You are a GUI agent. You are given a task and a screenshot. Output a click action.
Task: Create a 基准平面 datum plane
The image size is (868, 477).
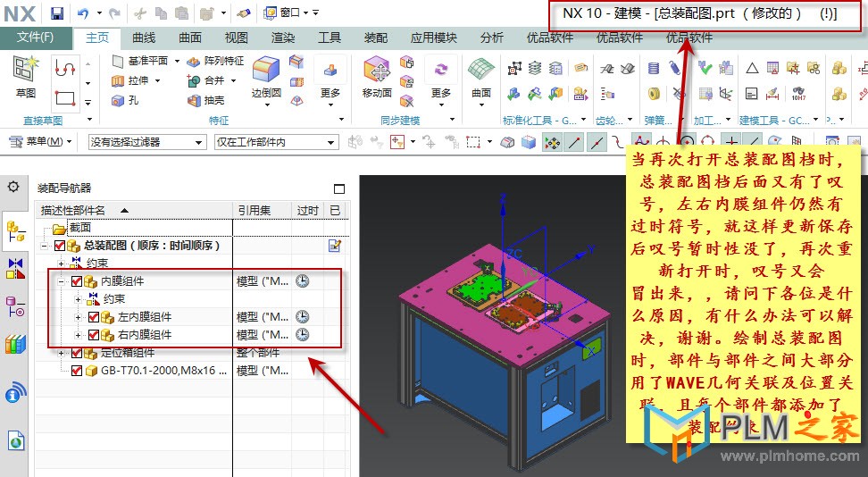pyautogui.click(x=141, y=61)
